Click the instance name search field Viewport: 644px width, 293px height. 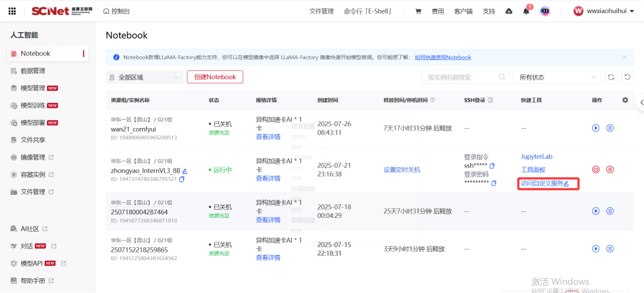pyautogui.click(x=459, y=77)
